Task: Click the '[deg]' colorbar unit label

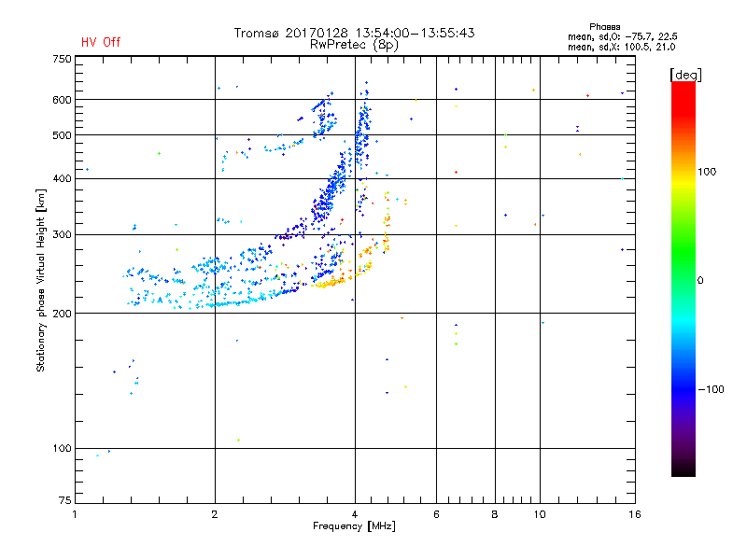Action: pyautogui.click(x=685, y=75)
